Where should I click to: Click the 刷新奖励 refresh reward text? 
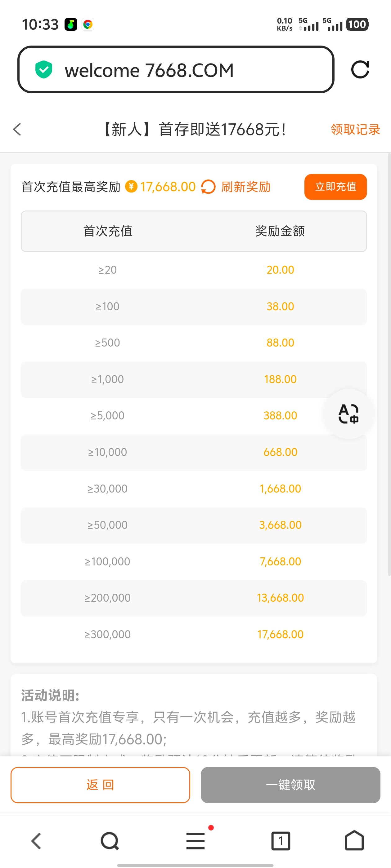point(245,187)
